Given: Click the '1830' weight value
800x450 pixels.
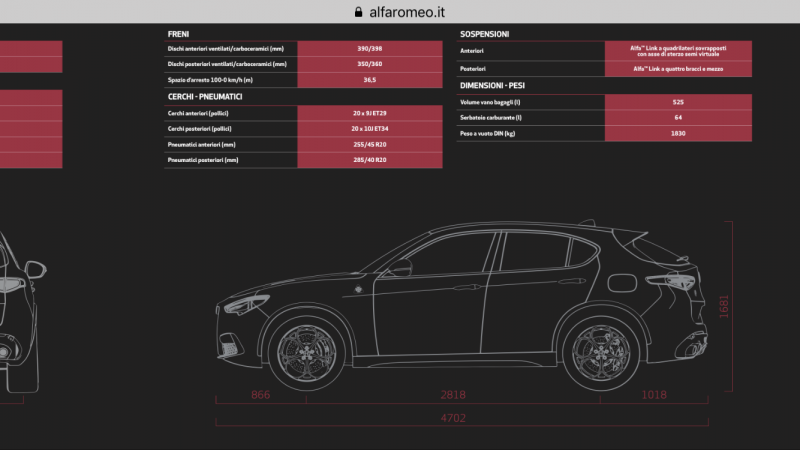Looking at the screenshot, I should [678, 134].
